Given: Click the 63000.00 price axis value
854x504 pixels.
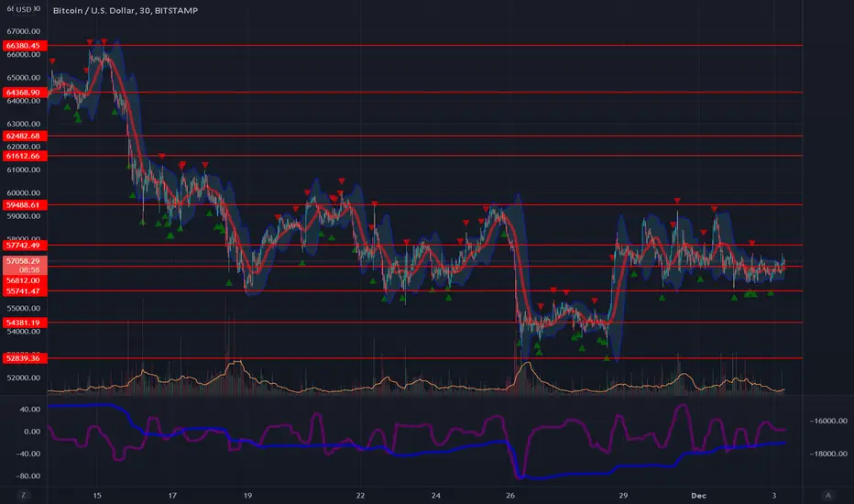Looking at the screenshot, I should (24, 124).
